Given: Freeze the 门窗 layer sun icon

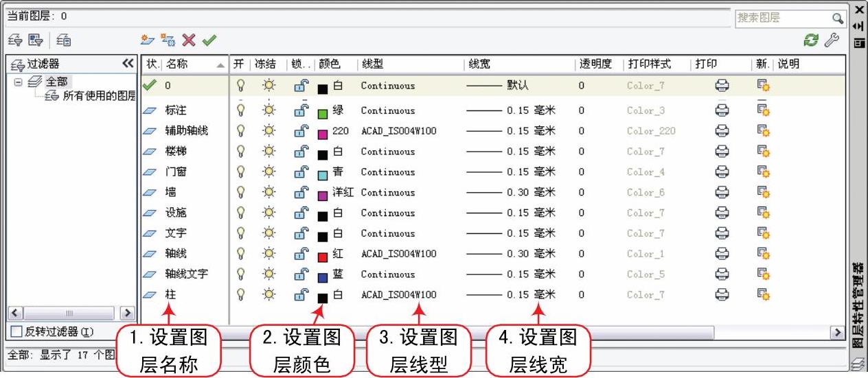Looking at the screenshot, I should tap(269, 172).
